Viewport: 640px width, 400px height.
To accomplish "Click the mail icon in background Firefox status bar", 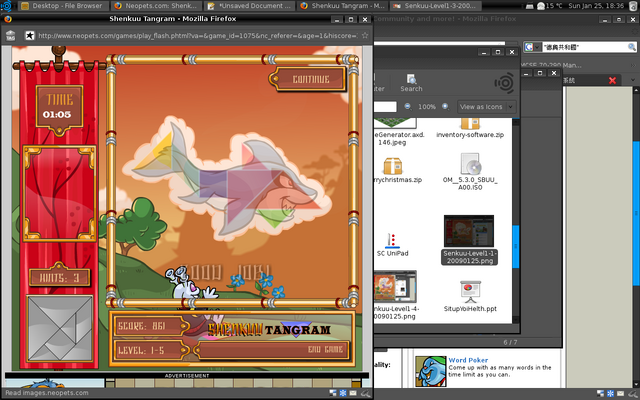I will tap(620, 393).
